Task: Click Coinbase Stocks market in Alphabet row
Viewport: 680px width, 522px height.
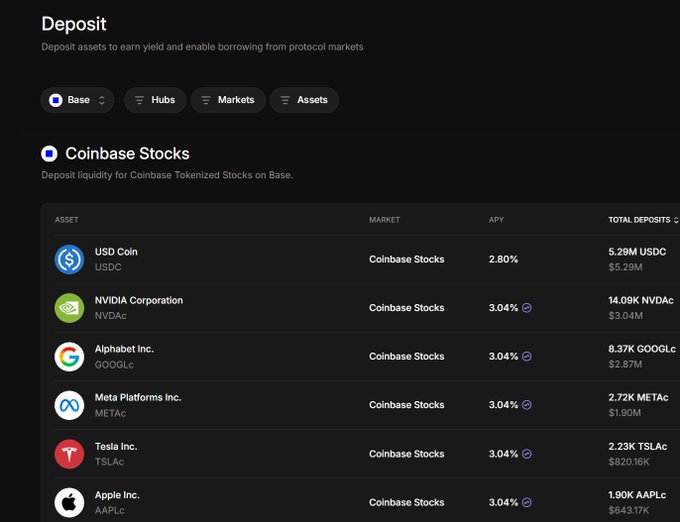Action: click(x=406, y=356)
